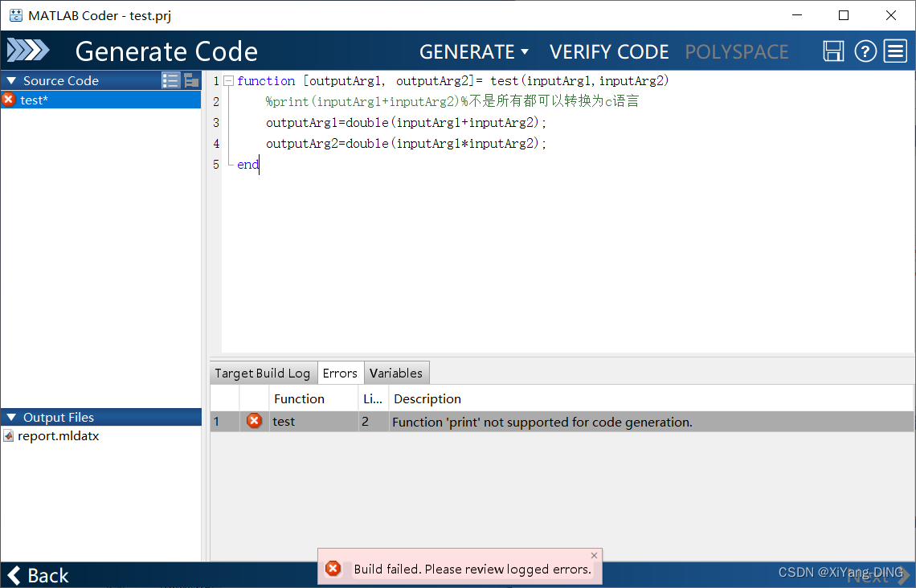Open the GENERATE dropdown menu
Screen dimensions: 916x588
point(474,51)
